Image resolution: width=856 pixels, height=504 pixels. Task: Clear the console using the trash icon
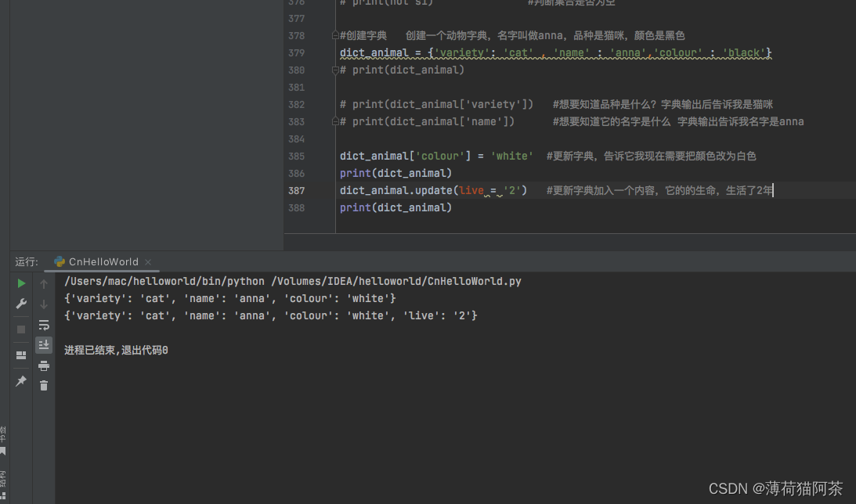click(x=43, y=385)
